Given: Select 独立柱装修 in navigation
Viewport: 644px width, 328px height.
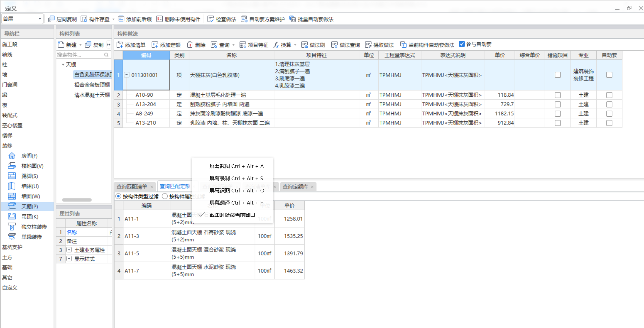Looking at the screenshot, I should click(x=34, y=227).
